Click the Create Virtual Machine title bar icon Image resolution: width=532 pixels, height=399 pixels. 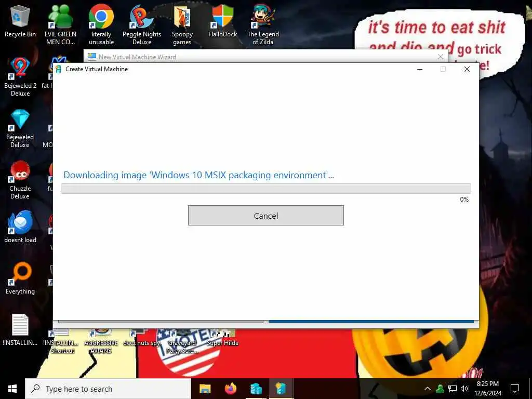(58, 69)
